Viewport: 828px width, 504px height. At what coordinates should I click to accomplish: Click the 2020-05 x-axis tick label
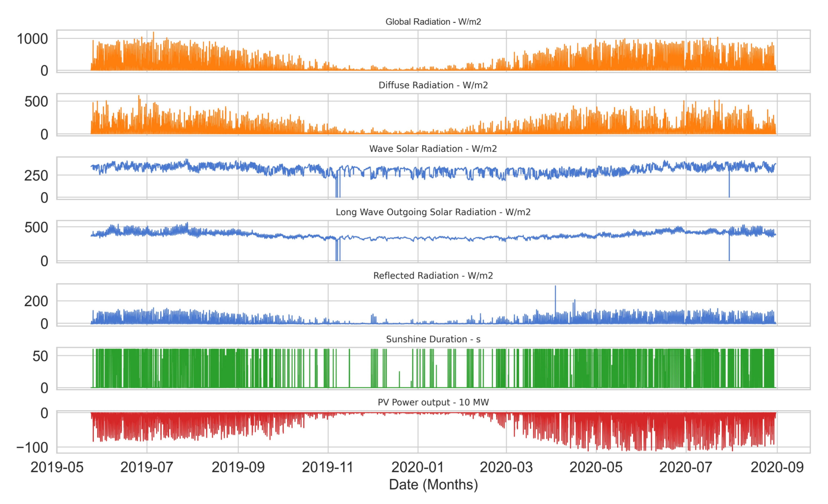pyautogui.click(x=596, y=467)
